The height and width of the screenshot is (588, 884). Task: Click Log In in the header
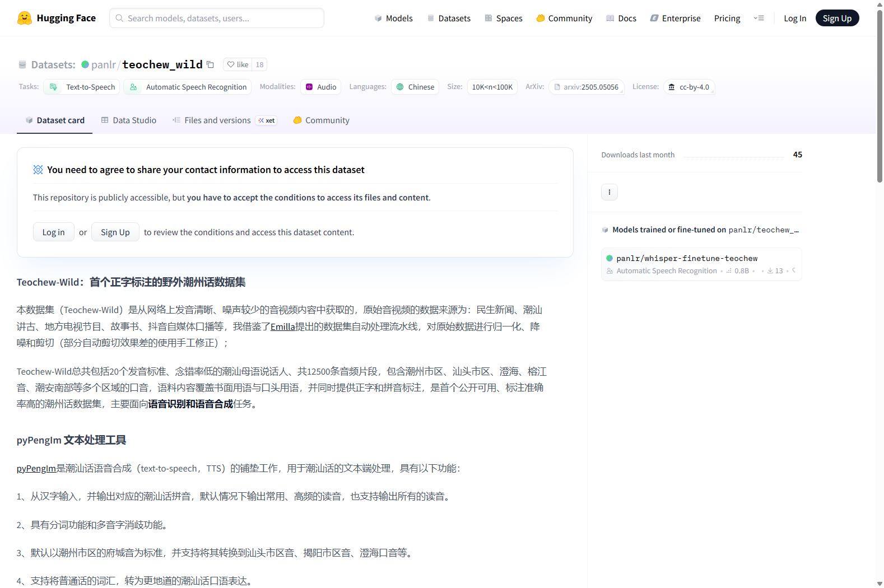tap(795, 18)
